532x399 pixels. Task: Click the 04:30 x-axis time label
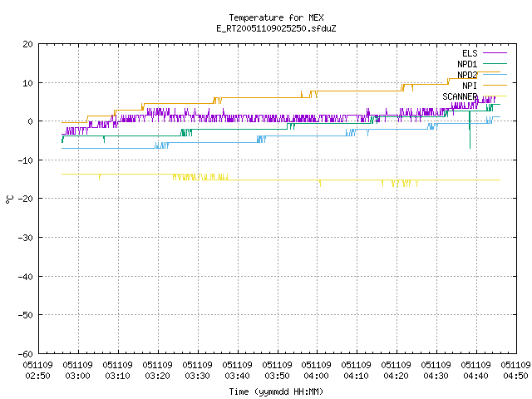tap(436, 376)
